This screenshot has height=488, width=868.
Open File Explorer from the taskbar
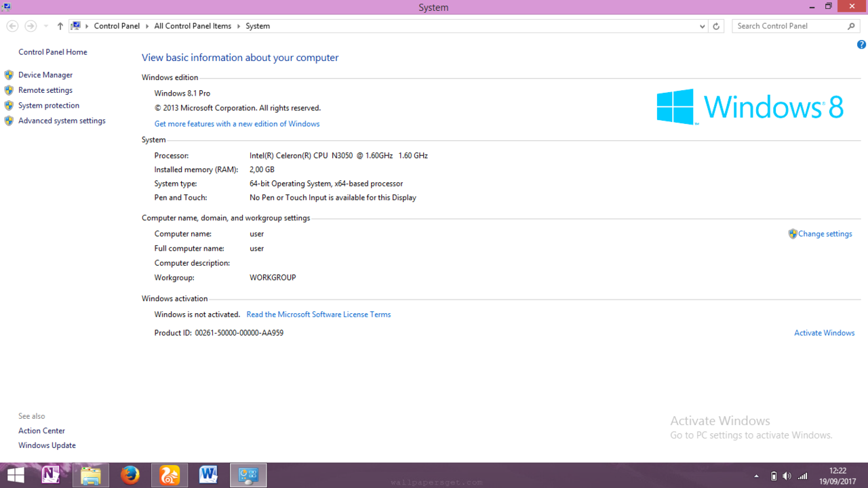[90, 475]
